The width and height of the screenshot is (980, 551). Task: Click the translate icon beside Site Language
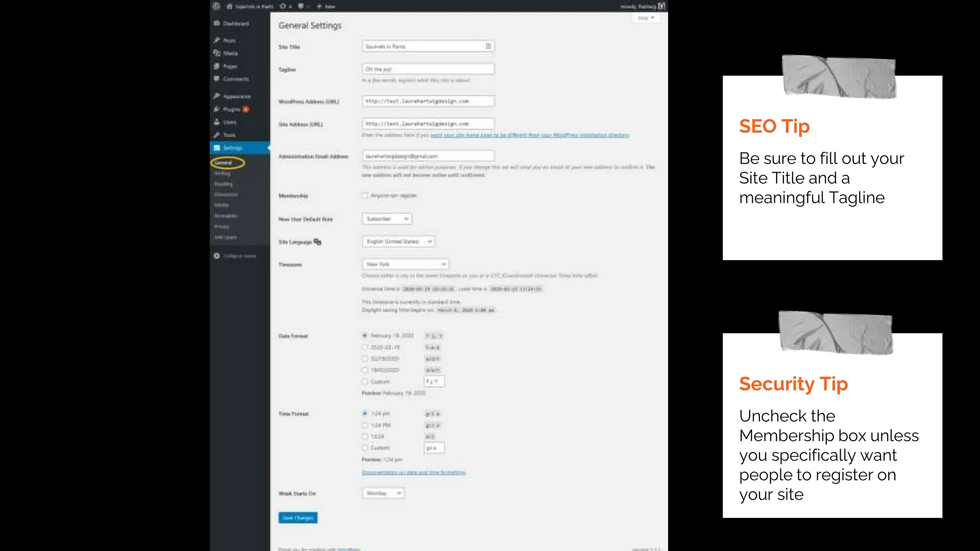click(x=318, y=242)
